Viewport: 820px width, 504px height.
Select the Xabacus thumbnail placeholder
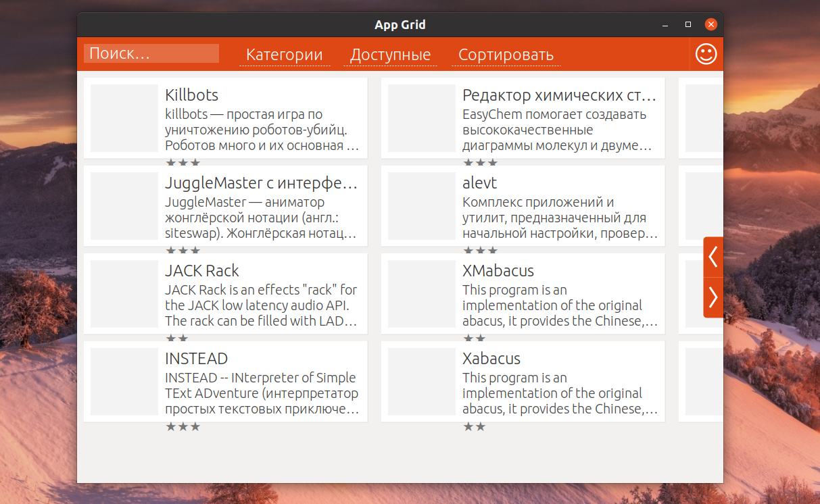(x=422, y=382)
